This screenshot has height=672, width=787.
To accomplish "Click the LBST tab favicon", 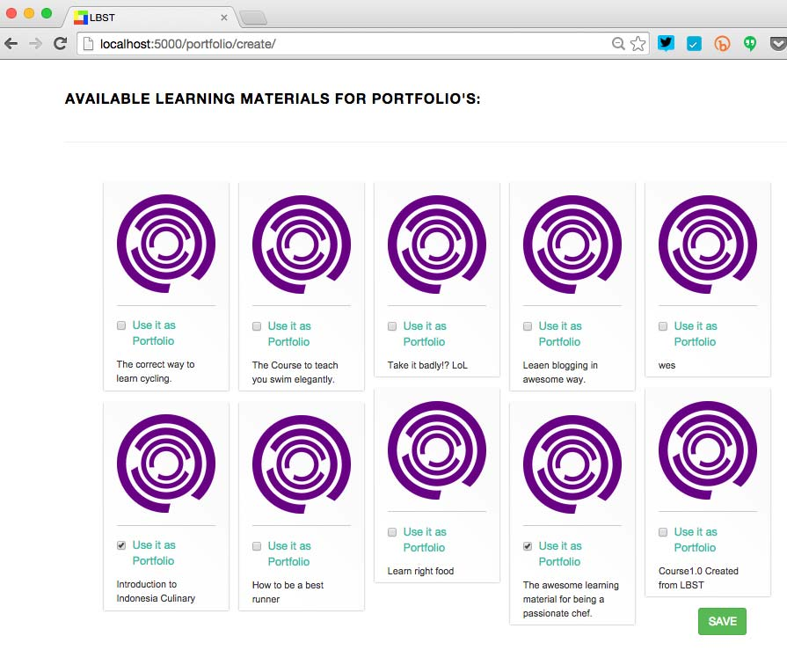I will [x=80, y=18].
